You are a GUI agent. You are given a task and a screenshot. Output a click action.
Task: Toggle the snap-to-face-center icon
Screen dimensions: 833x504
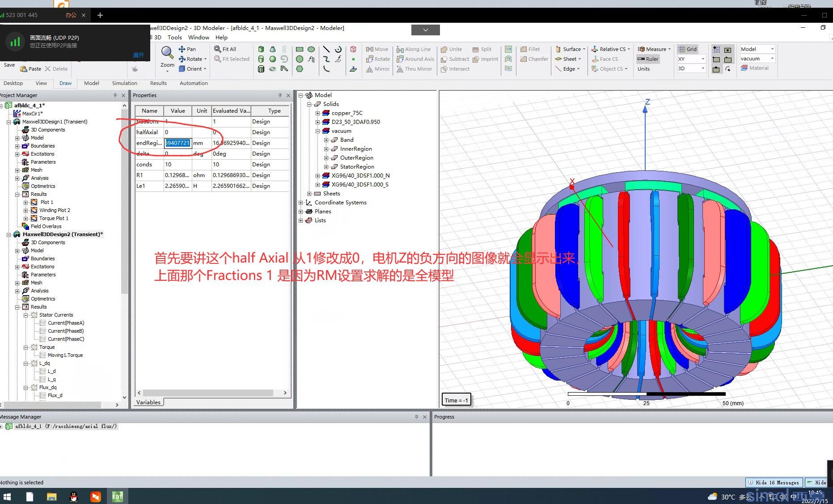point(728,49)
